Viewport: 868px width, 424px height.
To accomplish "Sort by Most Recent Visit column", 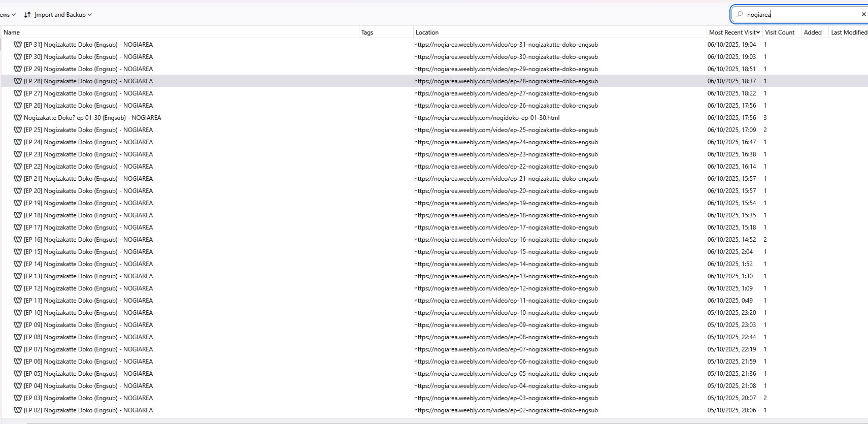I will 735,32.
